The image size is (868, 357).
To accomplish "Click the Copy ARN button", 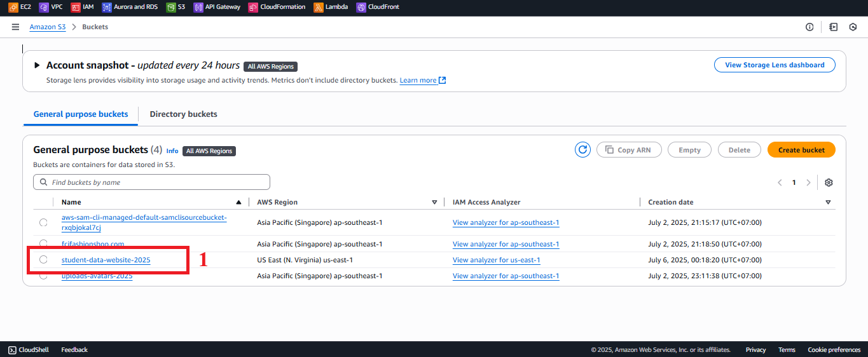I will (629, 150).
